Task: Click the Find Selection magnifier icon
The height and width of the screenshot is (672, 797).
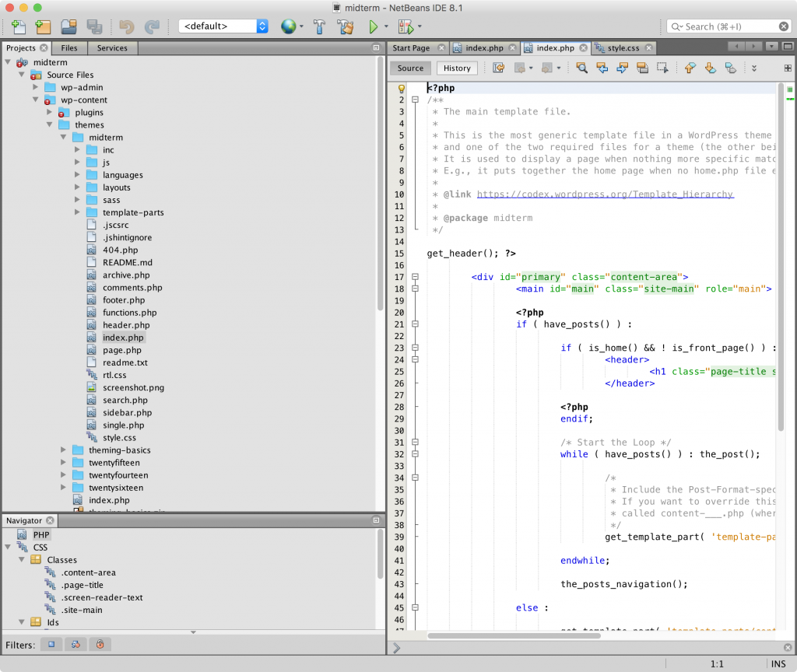Action: coord(581,68)
